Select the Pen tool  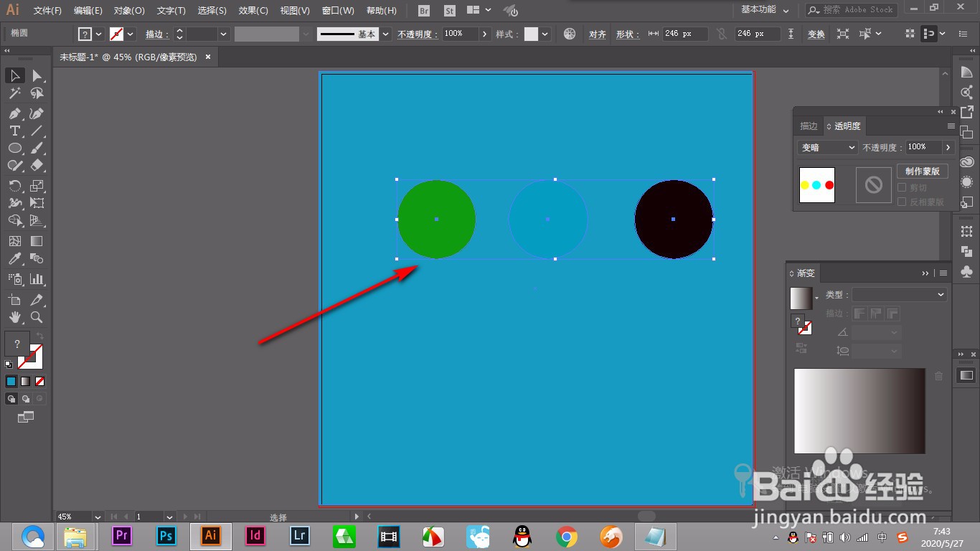[15, 113]
